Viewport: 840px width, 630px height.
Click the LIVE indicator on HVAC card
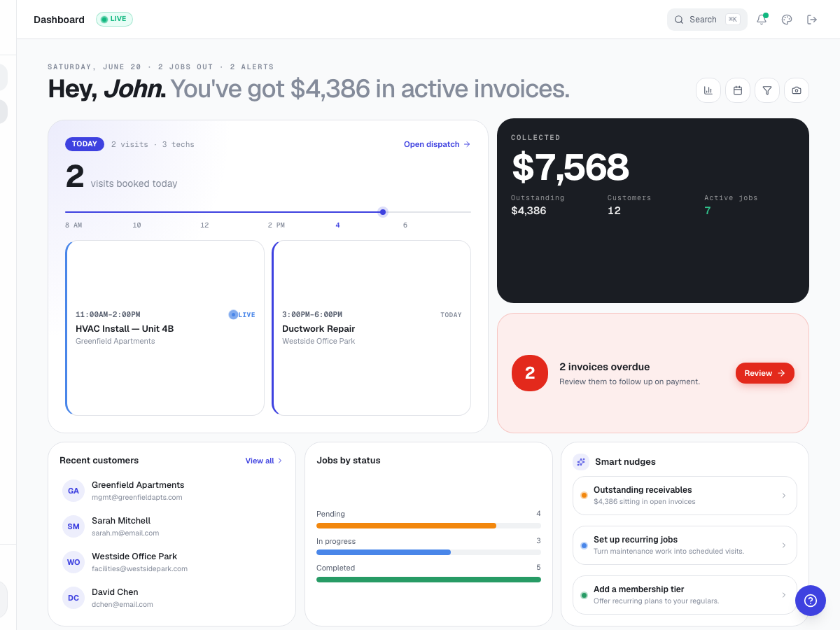tap(242, 315)
